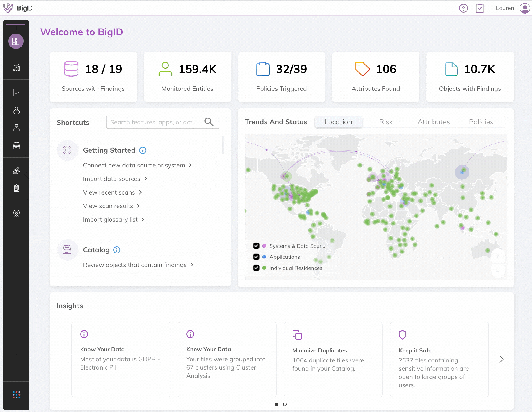Viewport: 532px width, 412px height.
Task: Click the green Individual Residences legend dot
Action: click(x=264, y=268)
